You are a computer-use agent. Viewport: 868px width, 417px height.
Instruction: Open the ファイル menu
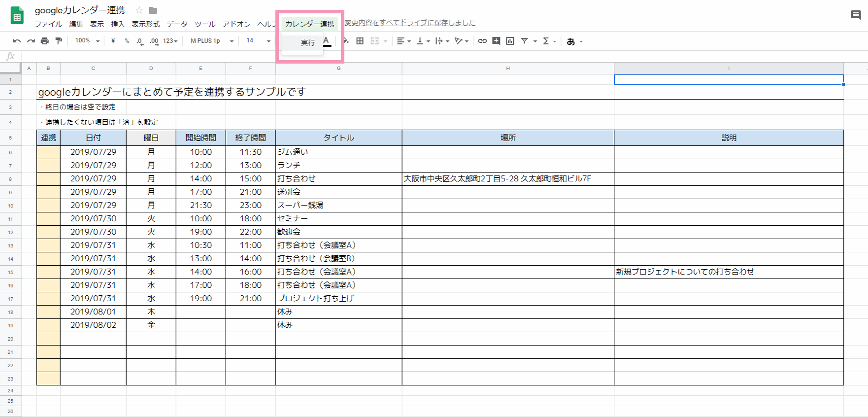click(48, 24)
